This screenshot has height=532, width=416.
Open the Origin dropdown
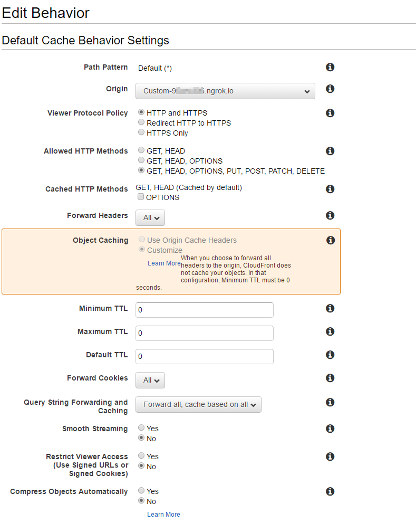[225, 91]
